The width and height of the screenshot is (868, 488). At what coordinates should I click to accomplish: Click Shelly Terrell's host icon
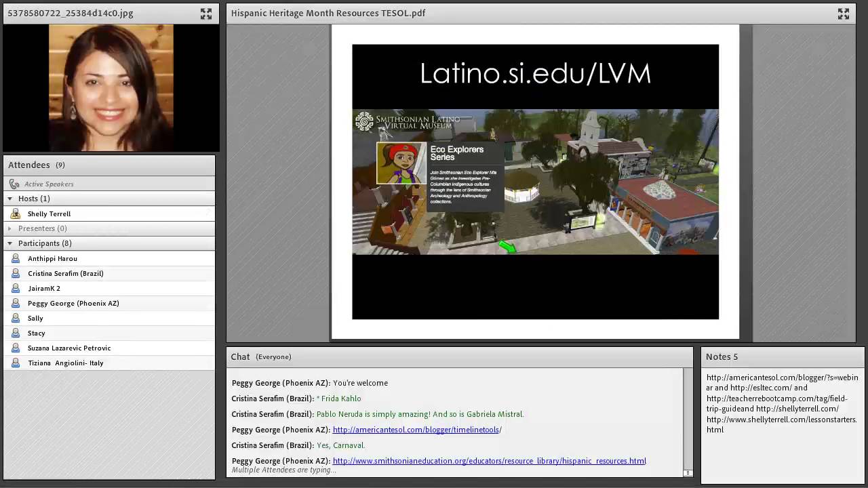click(15, 213)
